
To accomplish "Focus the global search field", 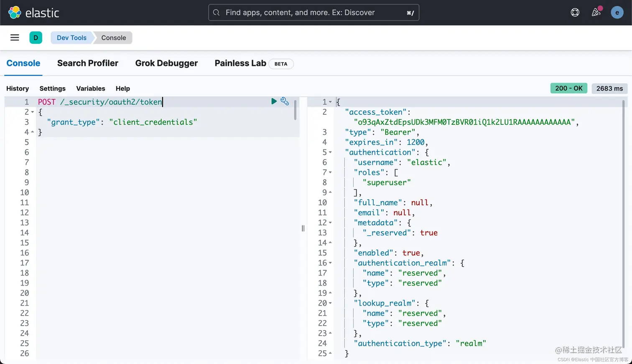I will click(313, 13).
